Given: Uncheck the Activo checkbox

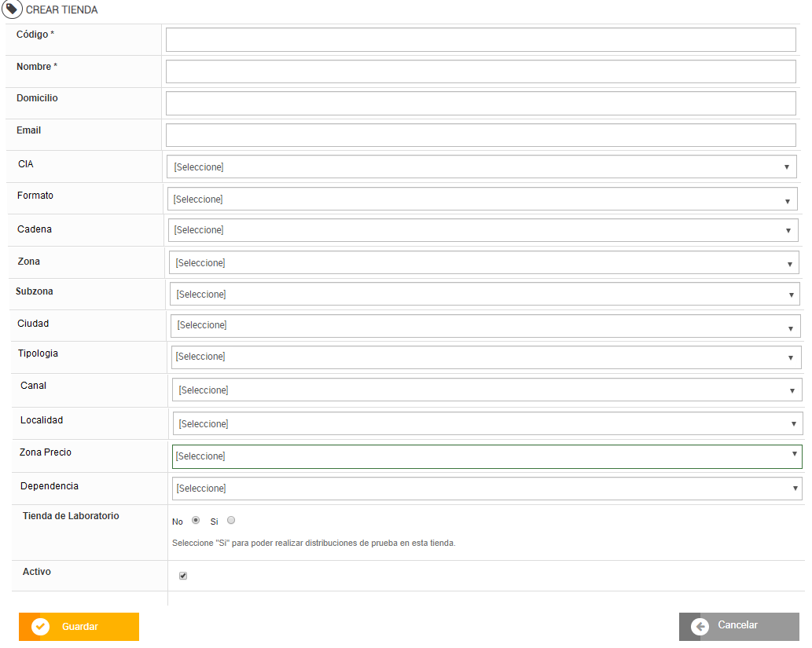Looking at the screenshot, I should pos(183,576).
